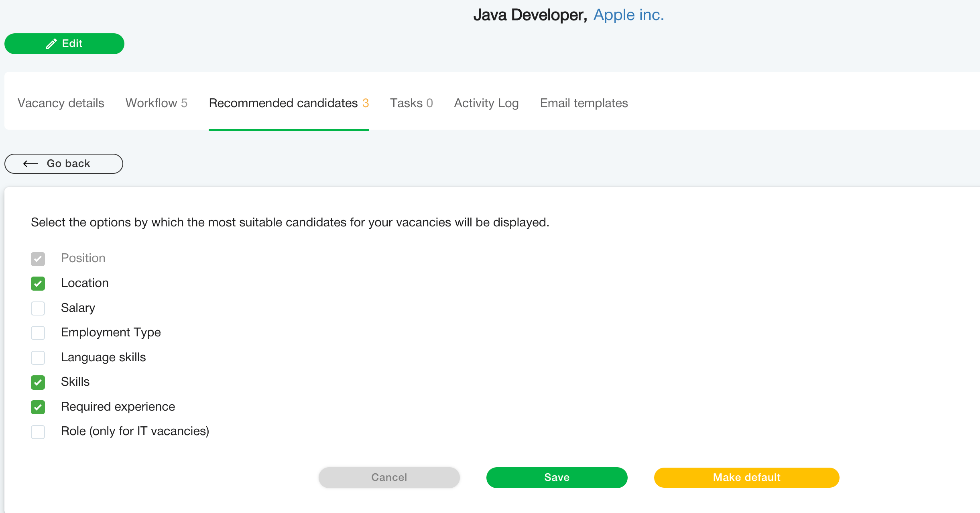This screenshot has height=513, width=980.
Task: Click the Cancel button
Action: [x=389, y=477]
